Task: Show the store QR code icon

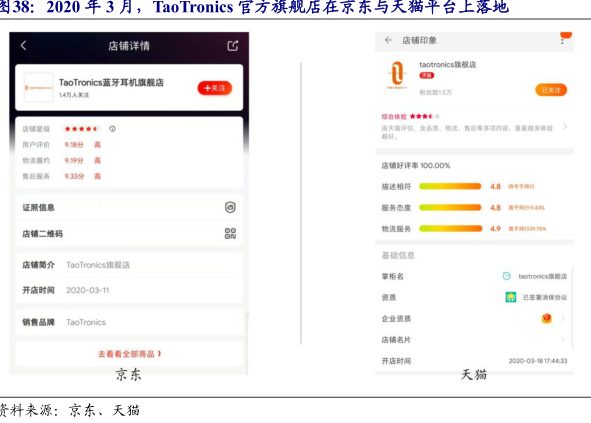Action: point(230,233)
